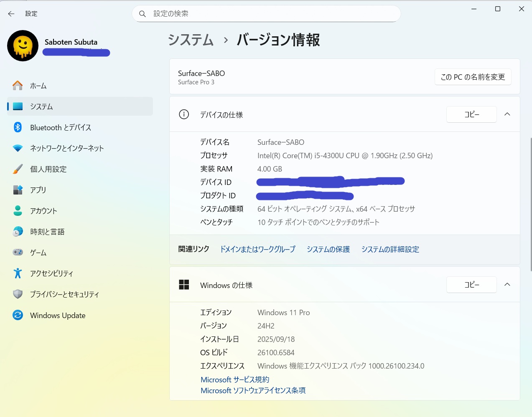Copy device specifications with コピー button

pos(472,114)
